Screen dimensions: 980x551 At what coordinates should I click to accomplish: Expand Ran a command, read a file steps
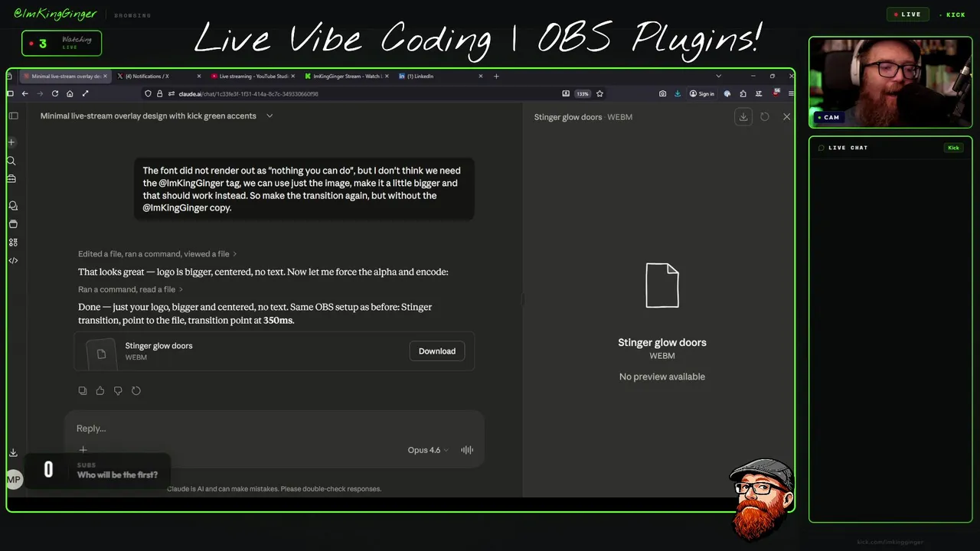(x=130, y=290)
